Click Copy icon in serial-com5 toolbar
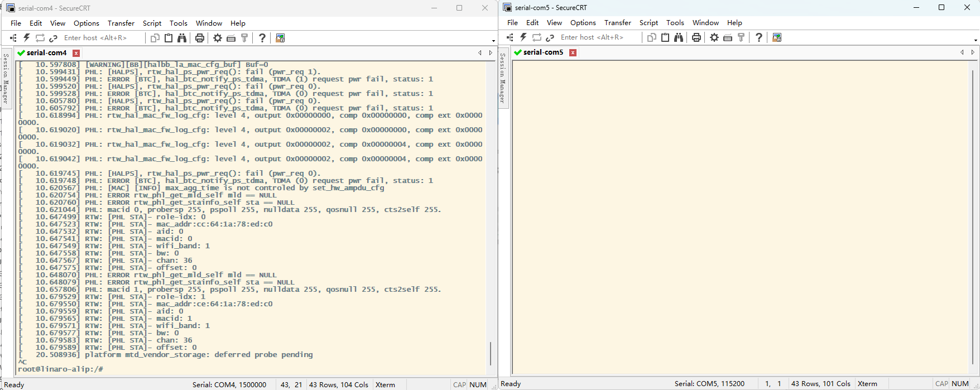 pos(652,37)
